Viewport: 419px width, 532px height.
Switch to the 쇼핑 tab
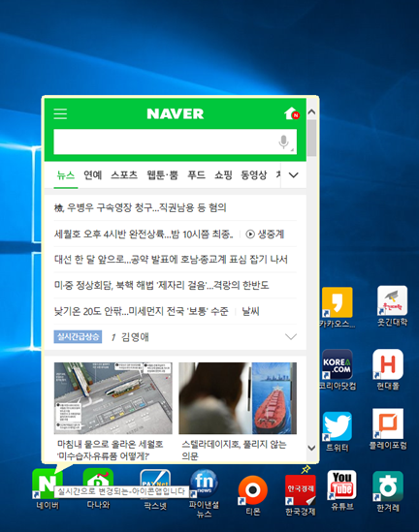223,175
